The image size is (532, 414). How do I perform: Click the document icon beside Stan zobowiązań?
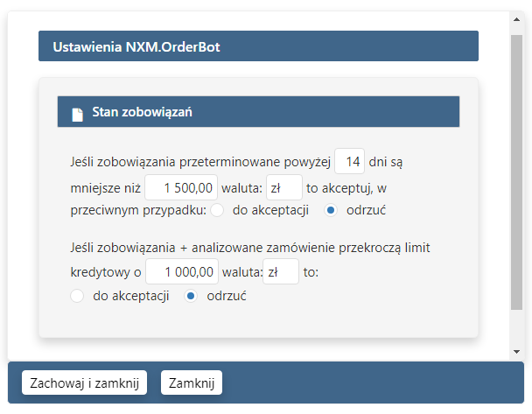[77, 113]
